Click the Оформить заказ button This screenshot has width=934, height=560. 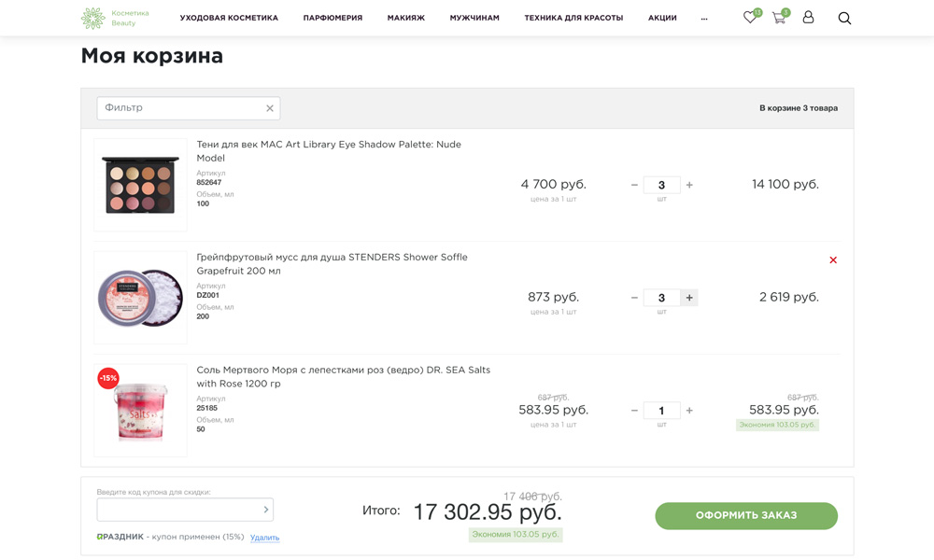click(x=746, y=516)
